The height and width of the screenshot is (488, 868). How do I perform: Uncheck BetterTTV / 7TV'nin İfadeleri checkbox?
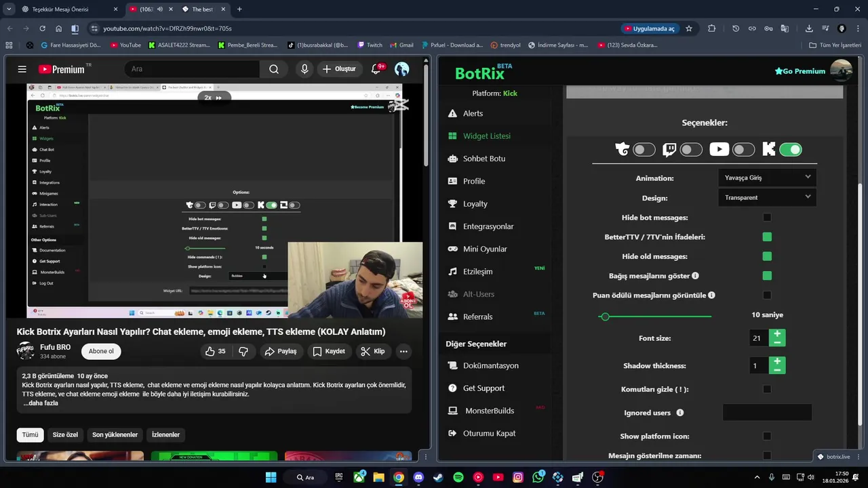click(x=767, y=237)
